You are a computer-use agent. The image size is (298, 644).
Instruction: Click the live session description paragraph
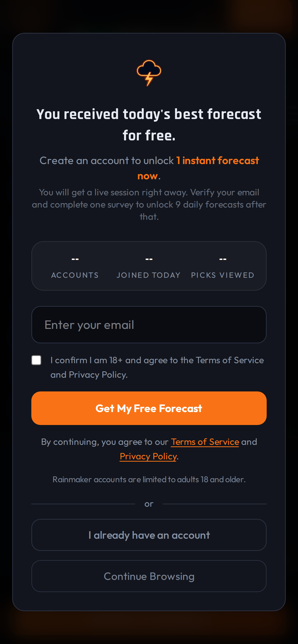(x=149, y=204)
